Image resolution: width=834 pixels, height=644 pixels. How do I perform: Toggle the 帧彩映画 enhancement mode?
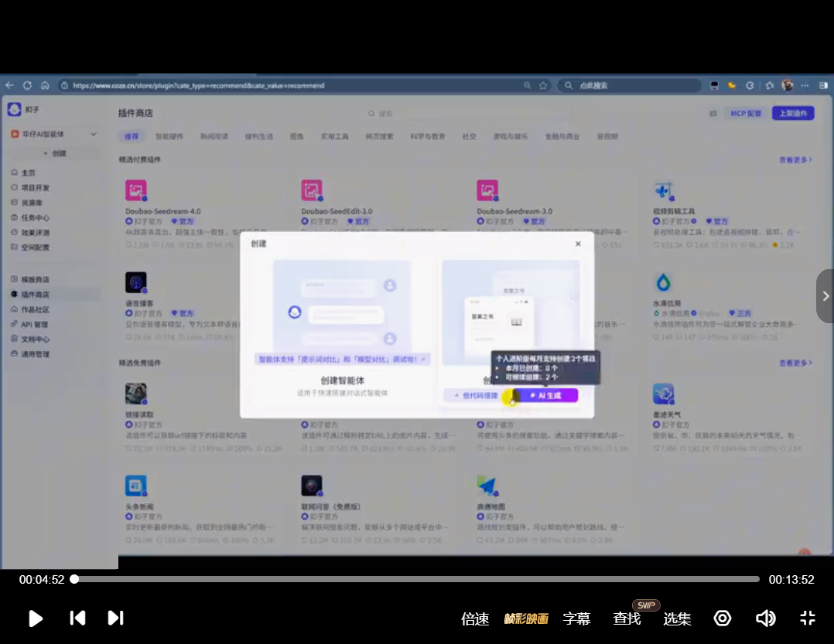click(x=526, y=618)
